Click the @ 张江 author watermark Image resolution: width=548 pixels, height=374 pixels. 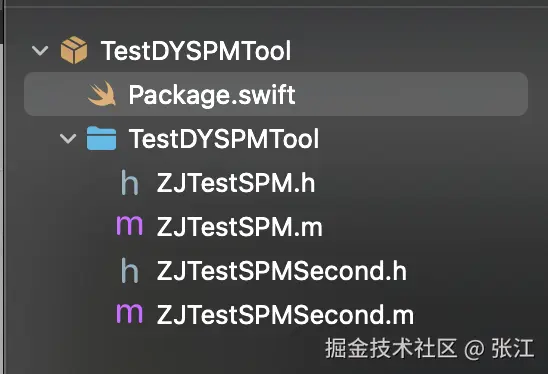499,348
